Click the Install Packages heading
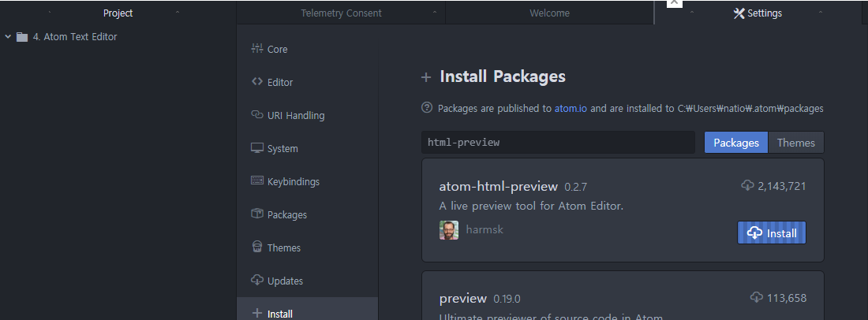868x320 pixels. (503, 76)
